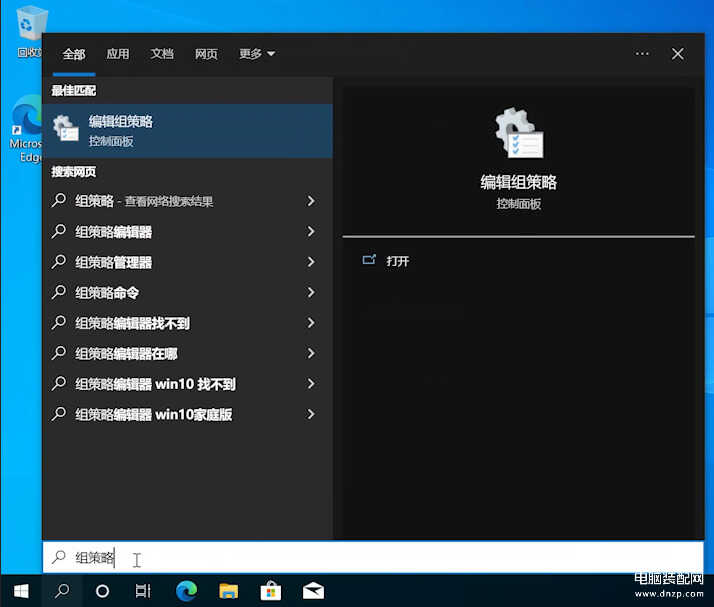Select the 组策略编辑器 web suggestion
The width and height of the screenshot is (714, 607).
click(188, 231)
